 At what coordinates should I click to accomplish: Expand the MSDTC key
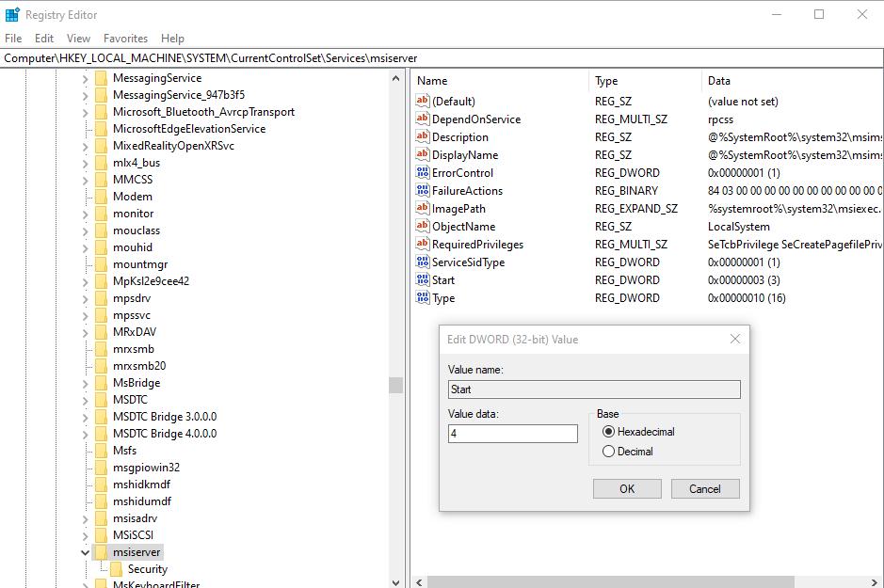point(86,400)
